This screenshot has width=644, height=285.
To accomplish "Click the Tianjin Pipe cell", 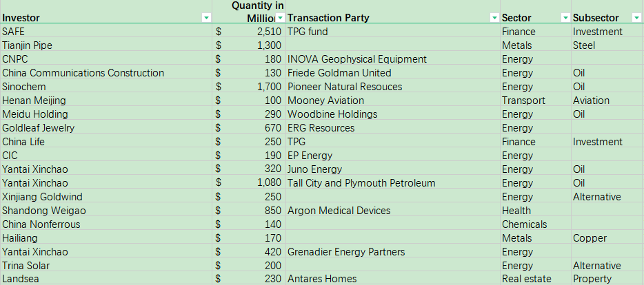I will pyautogui.click(x=27, y=45).
